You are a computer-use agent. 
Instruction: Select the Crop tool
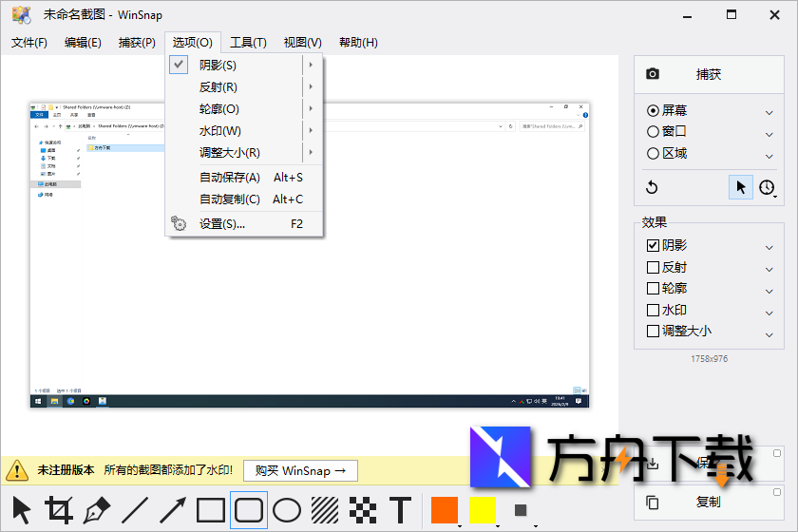(x=59, y=510)
